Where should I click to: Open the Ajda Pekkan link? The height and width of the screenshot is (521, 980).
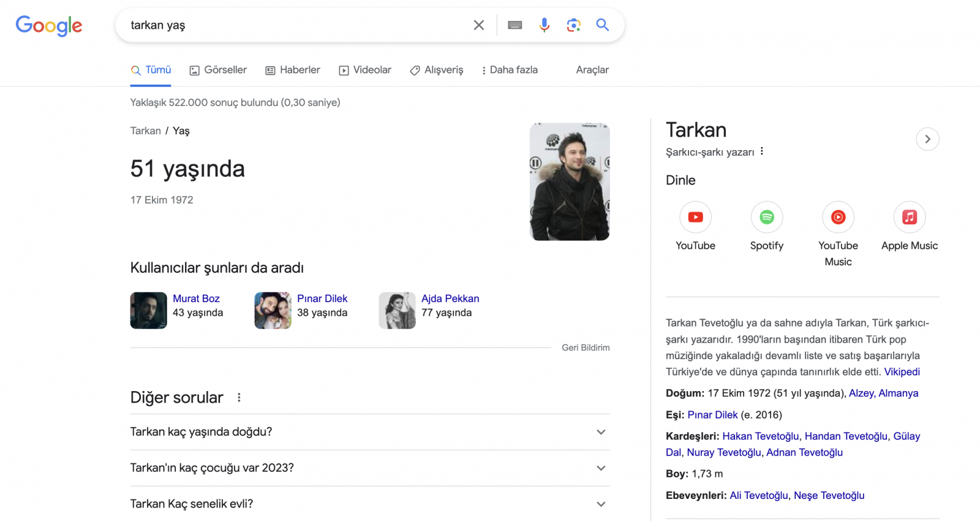pos(450,299)
